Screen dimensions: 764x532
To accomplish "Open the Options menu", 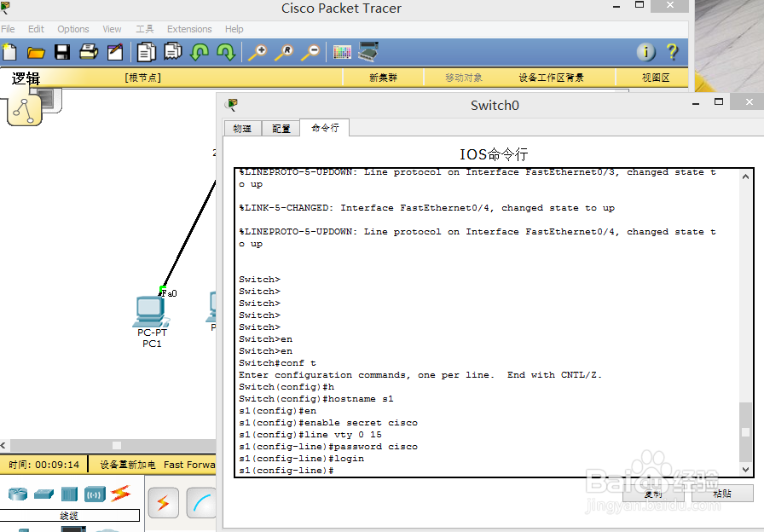I will click(x=73, y=29).
